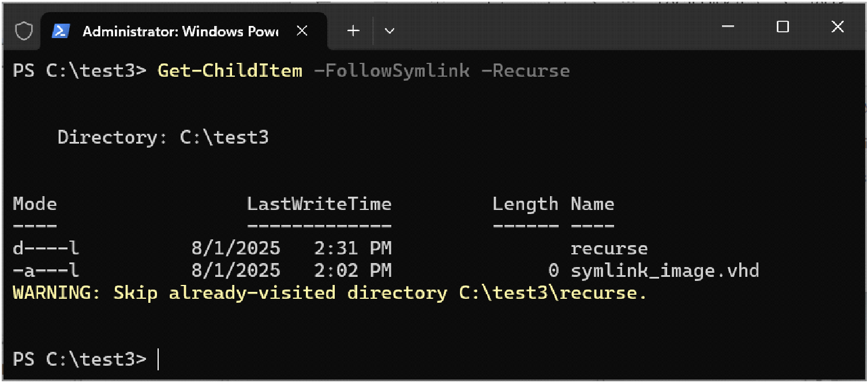The image size is (868, 383).
Task: Click the Length column header
Action: [525, 204]
